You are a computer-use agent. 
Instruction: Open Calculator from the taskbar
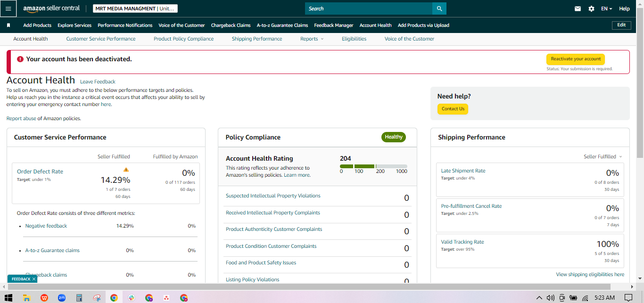tap(79, 298)
